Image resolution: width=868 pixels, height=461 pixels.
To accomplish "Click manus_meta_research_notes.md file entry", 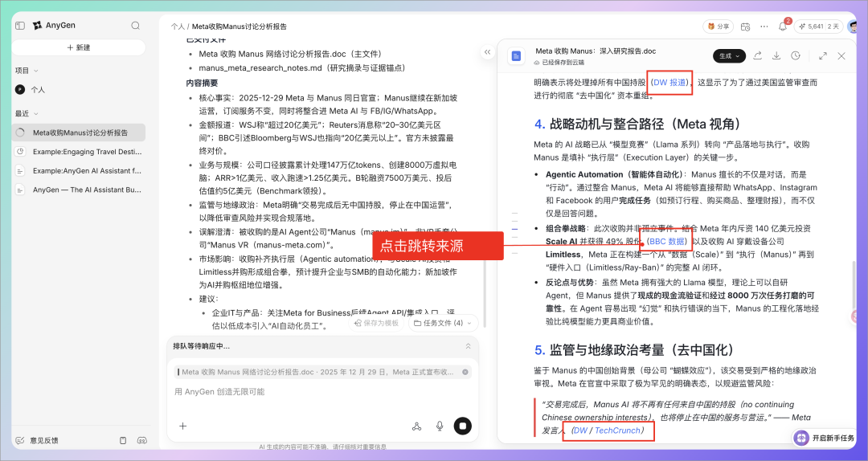I will click(302, 67).
